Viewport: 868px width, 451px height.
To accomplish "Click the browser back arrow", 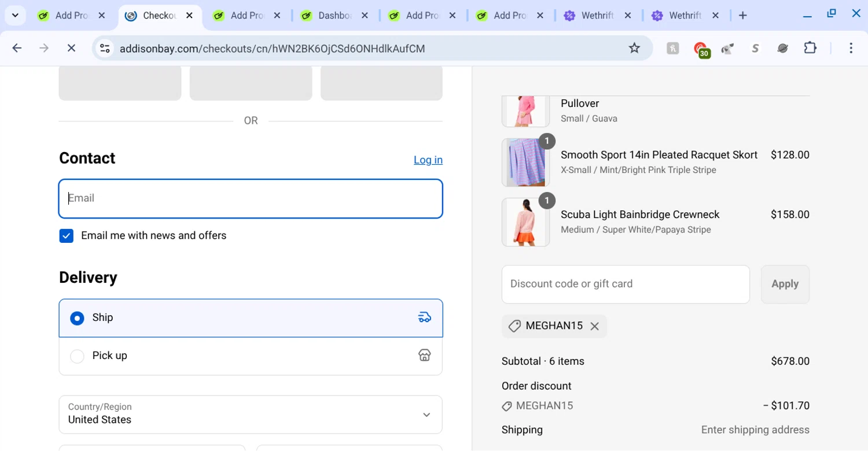I will (x=17, y=49).
